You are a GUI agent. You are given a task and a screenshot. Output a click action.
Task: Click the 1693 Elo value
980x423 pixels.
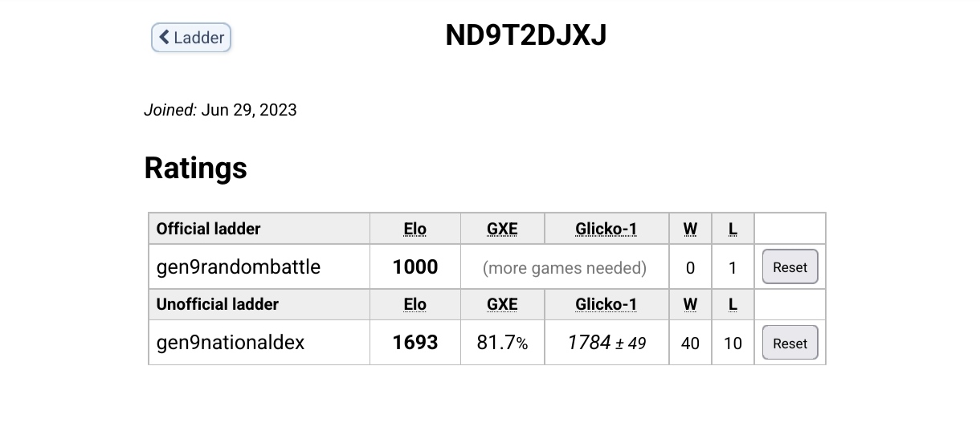[x=415, y=343]
